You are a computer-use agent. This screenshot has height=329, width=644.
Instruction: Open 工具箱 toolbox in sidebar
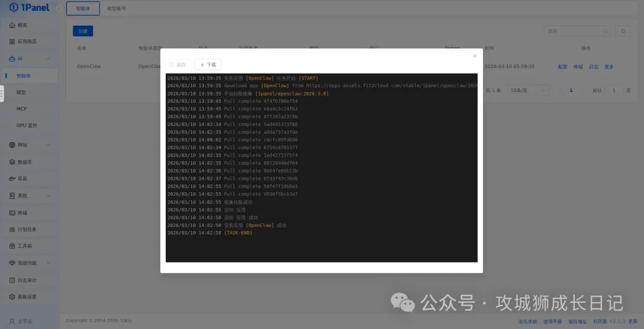click(x=24, y=246)
